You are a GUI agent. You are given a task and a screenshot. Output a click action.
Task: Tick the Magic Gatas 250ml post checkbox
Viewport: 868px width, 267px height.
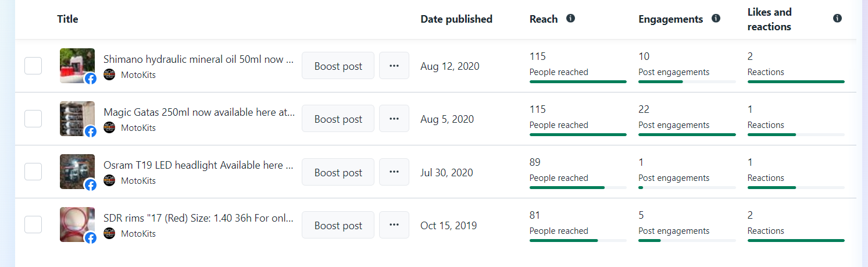[33, 119]
